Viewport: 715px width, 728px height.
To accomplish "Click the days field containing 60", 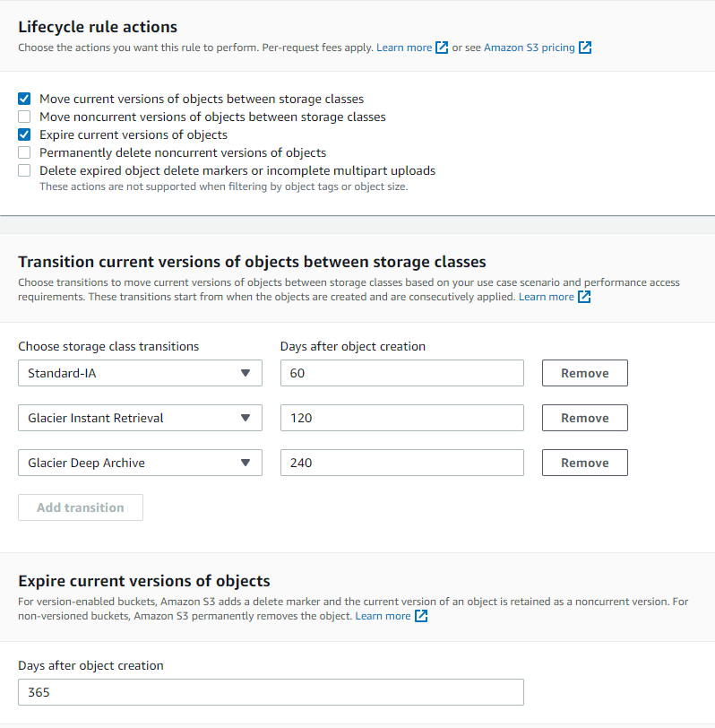I will click(x=401, y=373).
